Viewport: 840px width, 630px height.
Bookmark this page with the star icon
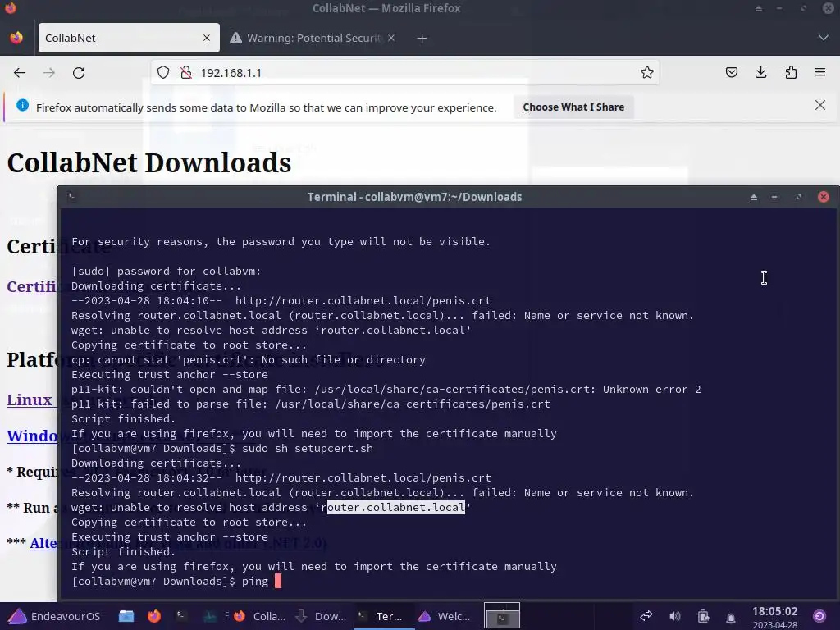click(646, 73)
